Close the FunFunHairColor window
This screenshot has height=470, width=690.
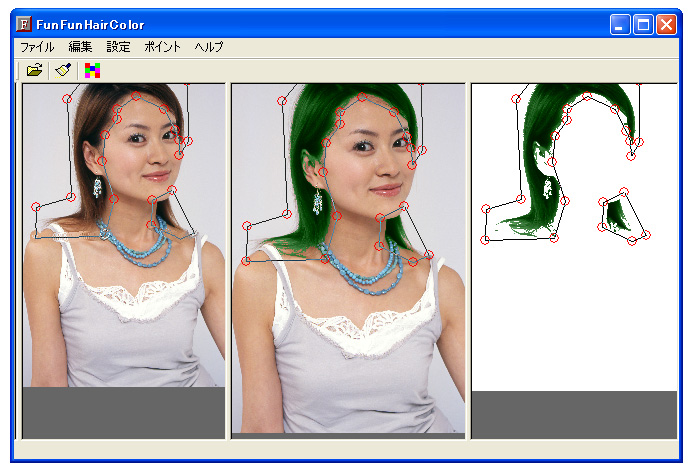pos(667,24)
